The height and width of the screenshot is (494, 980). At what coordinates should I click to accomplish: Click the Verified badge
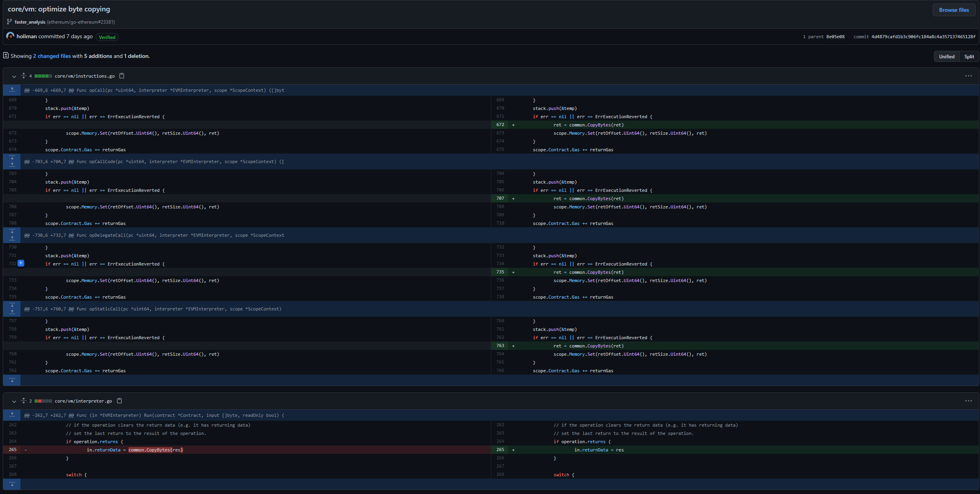tap(107, 37)
